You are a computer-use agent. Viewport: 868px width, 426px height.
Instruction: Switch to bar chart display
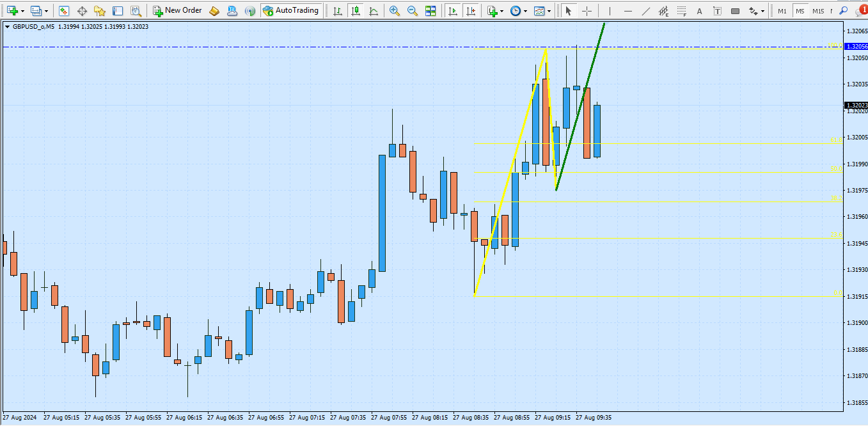[337, 11]
